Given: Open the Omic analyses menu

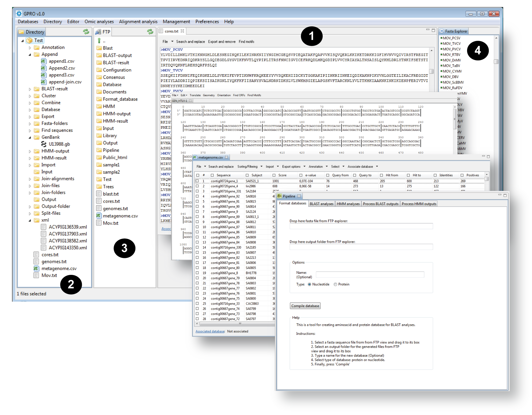Looking at the screenshot, I should 99,22.
